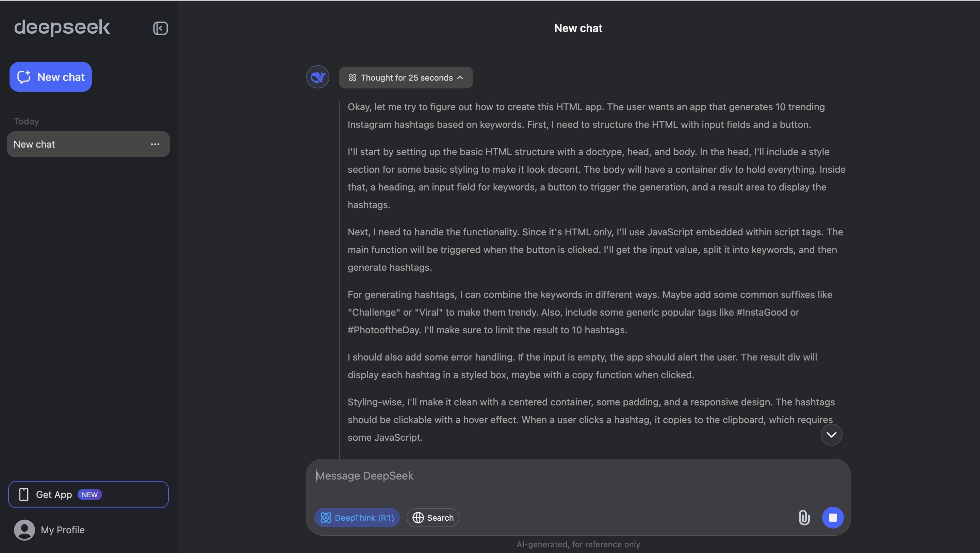Stop generation with the blue square button
This screenshot has width=980, height=553.
click(832, 518)
